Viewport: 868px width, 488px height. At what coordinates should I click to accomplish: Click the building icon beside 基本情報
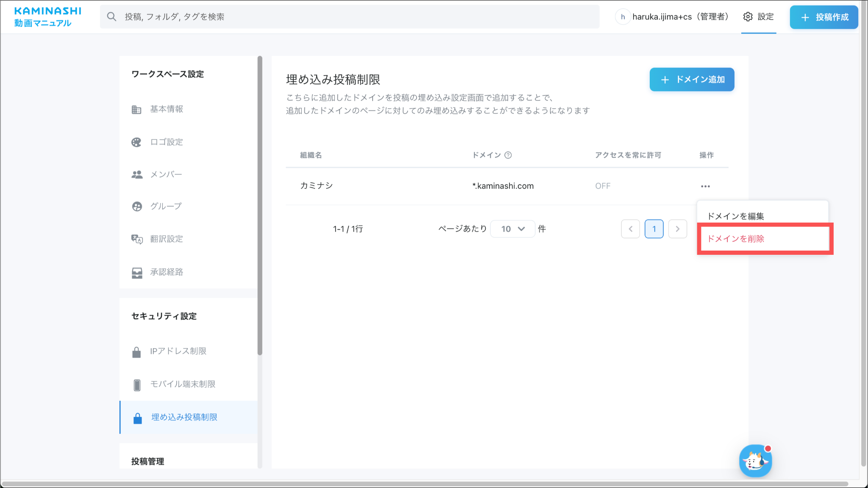pos(136,109)
